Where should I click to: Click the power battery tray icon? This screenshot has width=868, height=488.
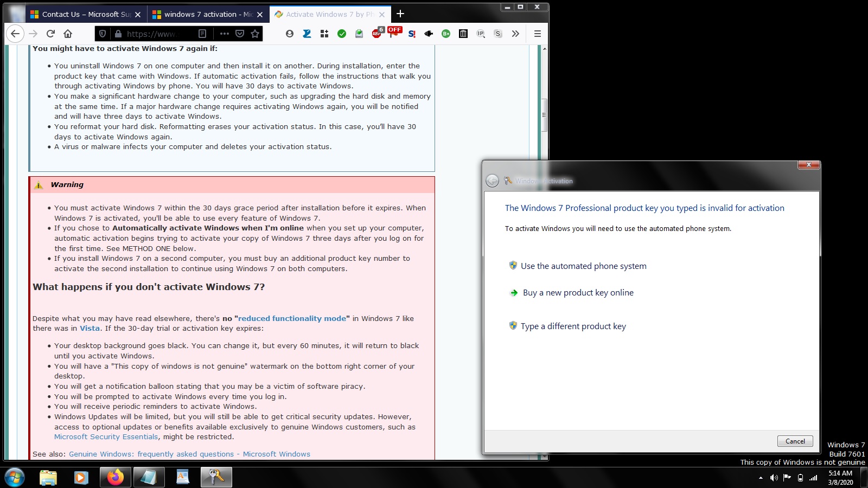point(800,478)
